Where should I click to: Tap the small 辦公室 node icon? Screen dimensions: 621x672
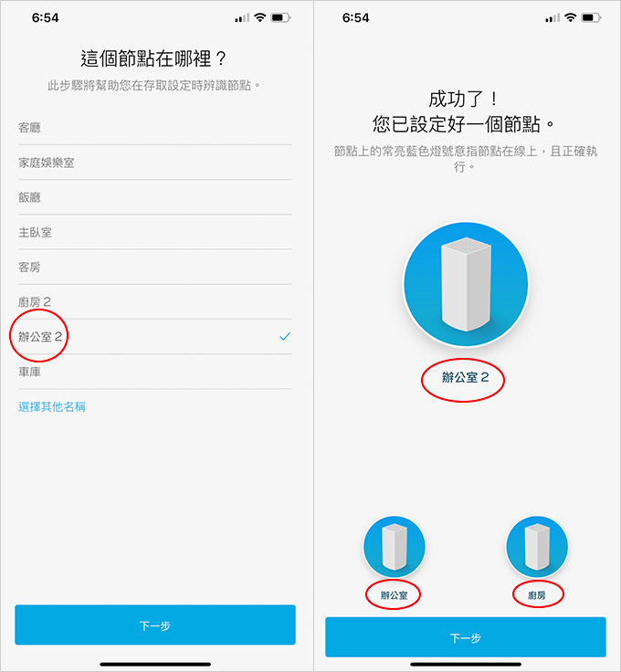click(x=395, y=547)
